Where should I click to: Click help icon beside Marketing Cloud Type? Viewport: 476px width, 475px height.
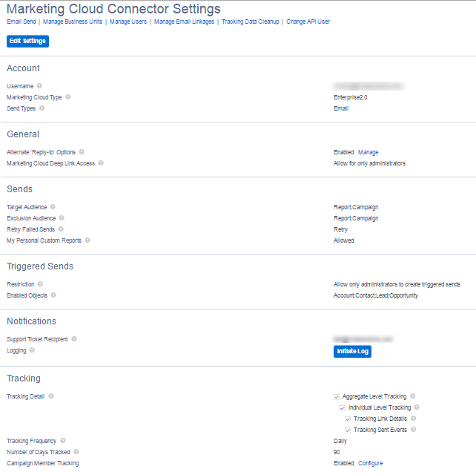(68, 97)
